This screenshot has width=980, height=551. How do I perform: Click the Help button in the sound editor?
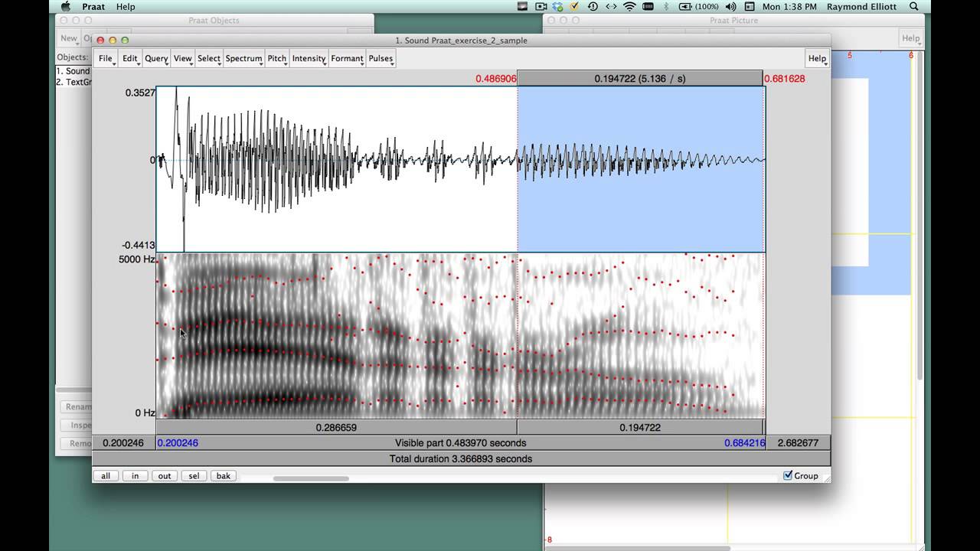point(817,58)
